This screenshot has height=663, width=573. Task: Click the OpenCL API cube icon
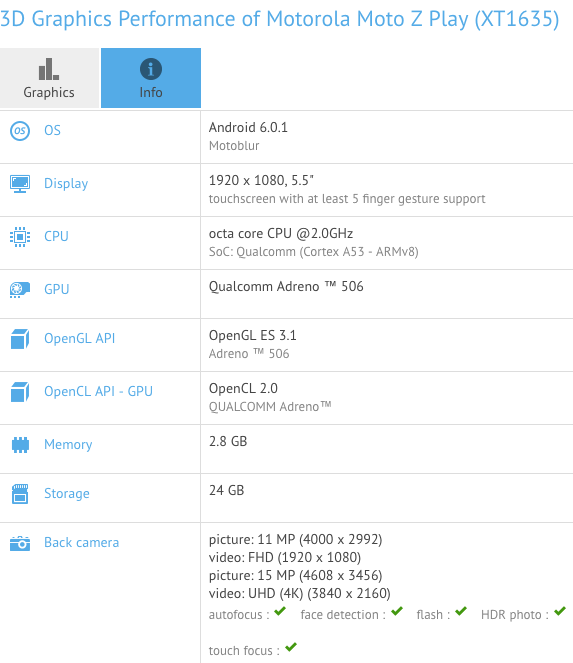[x=20, y=392]
